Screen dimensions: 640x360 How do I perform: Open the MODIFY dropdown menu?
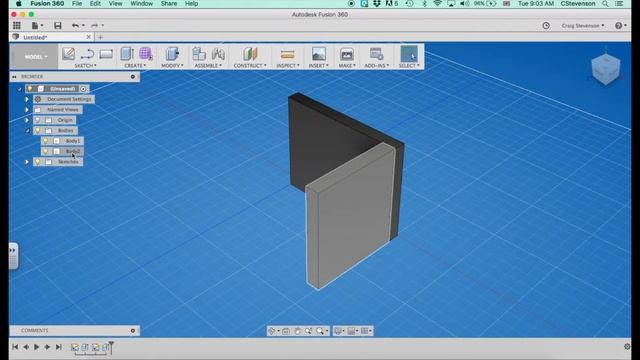pos(172,65)
